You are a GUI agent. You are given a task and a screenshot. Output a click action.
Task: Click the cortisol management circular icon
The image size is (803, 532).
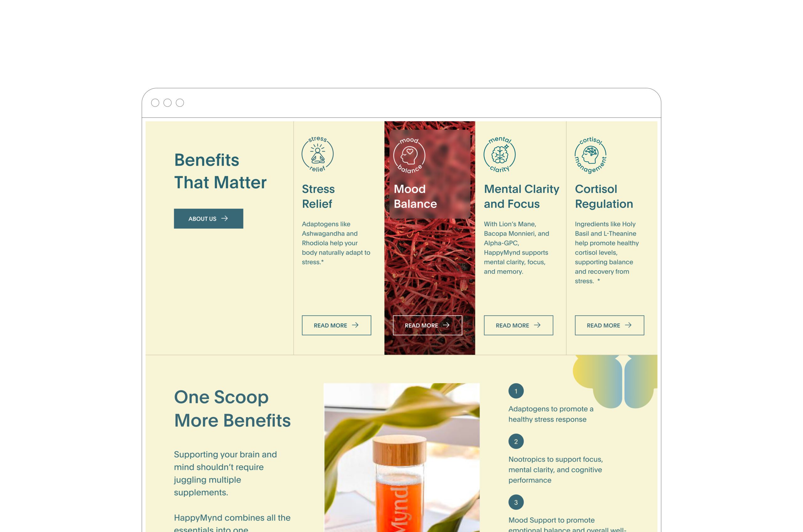click(591, 155)
